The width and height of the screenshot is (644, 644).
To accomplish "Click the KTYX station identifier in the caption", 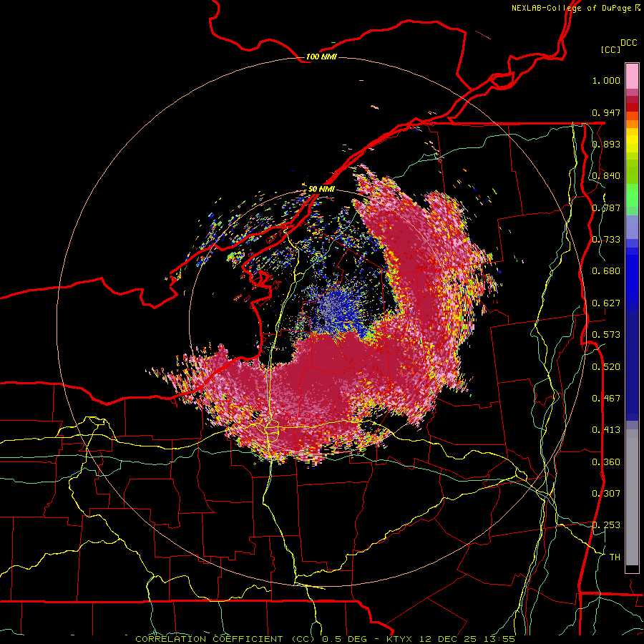I will click(x=401, y=639).
